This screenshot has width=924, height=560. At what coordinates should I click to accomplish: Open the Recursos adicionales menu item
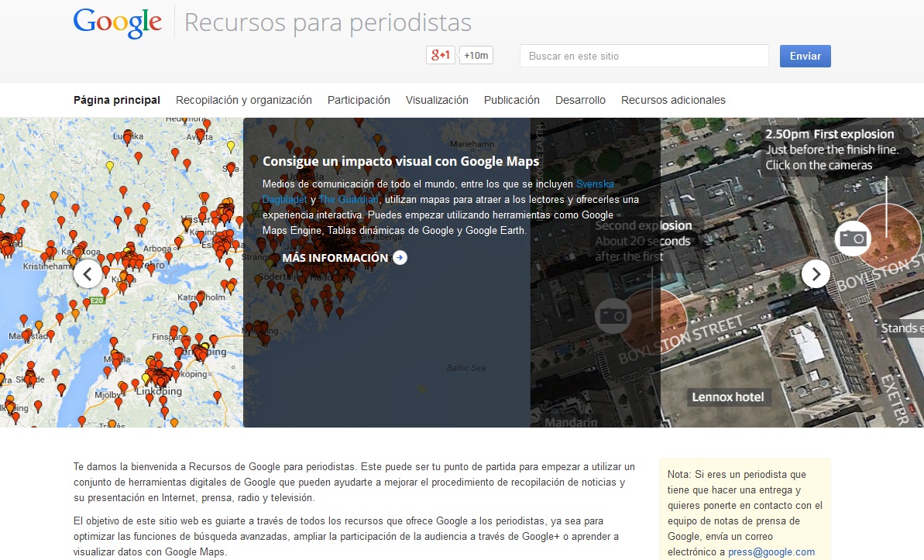(x=673, y=100)
